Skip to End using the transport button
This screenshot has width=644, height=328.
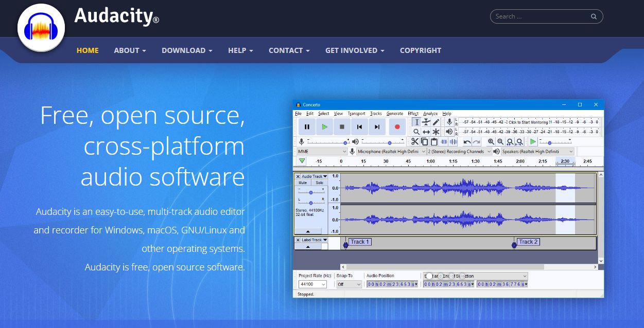tap(377, 126)
